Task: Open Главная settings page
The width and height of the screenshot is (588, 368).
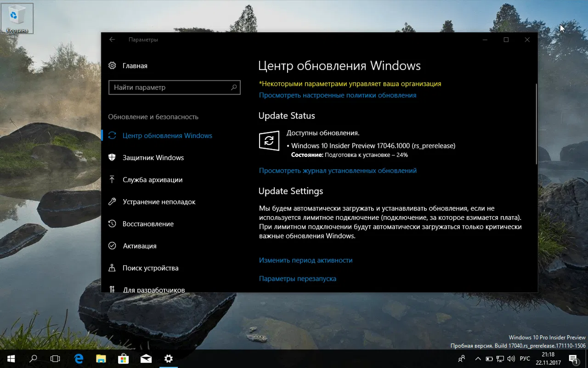Action: click(x=135, y=65)
